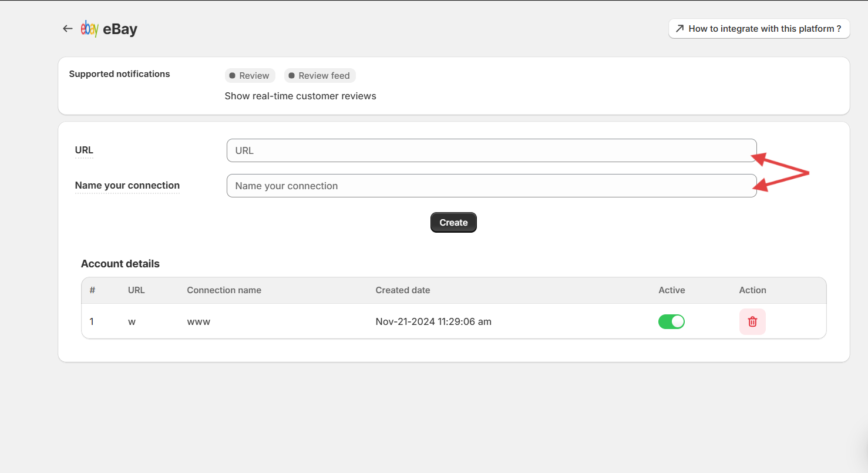This screenshot has height=473, width=868.
Task: Click the dotted-underlined URL form label
Action: (x=84, y=150)
